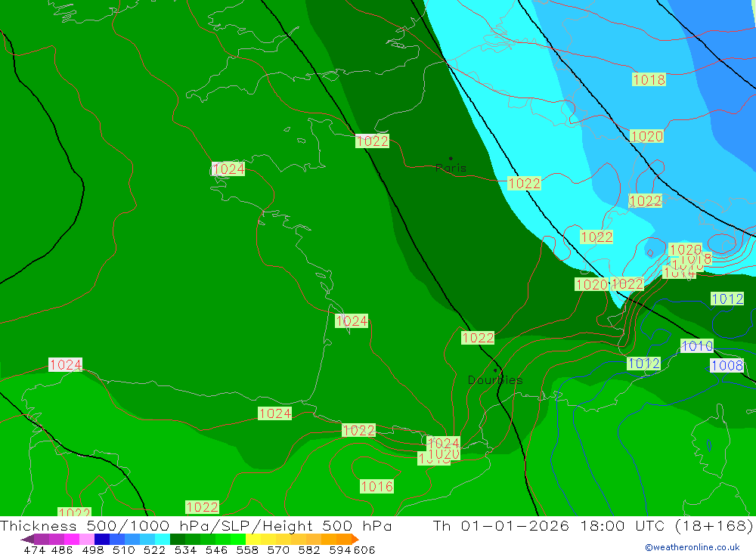Click the ©weatheronline.co.uk link
Viewport: 756px width, 554px height.
pyautogui.click(x=692, y=547)
